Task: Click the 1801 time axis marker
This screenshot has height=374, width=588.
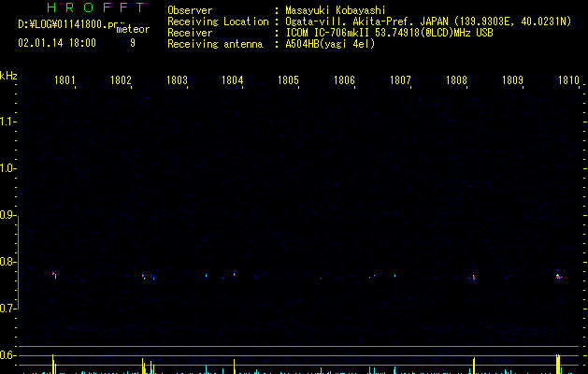Action: (x=65, y=80)
